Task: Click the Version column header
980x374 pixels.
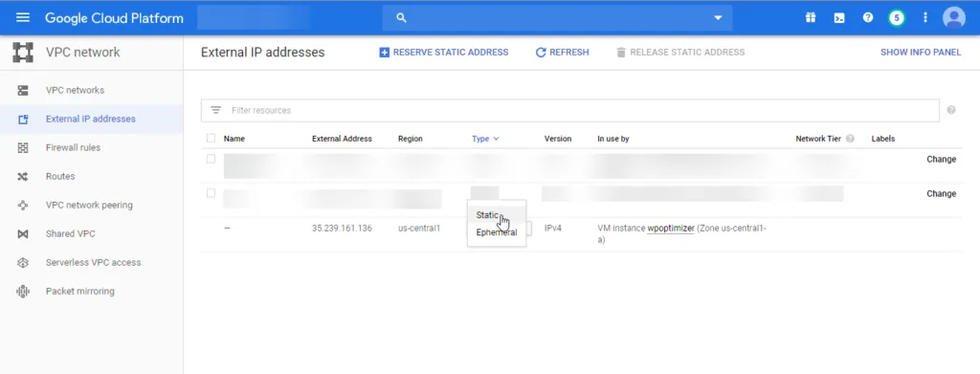Action: pos(558,139)
